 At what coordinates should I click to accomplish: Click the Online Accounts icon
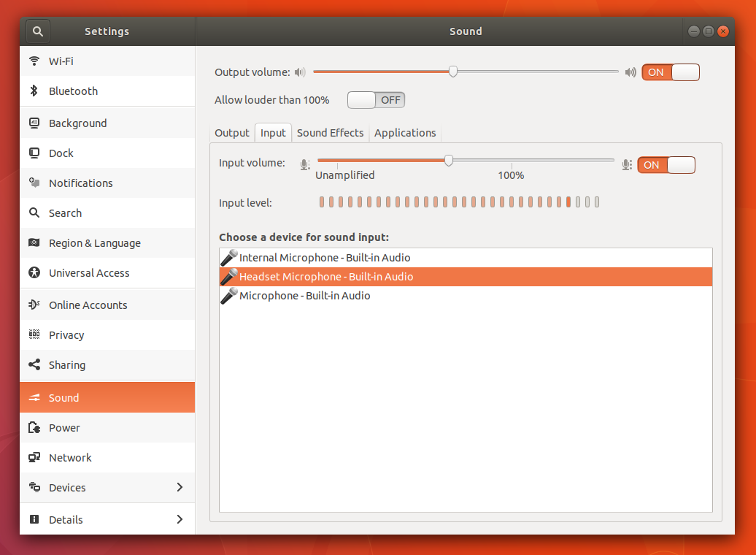click(34, 305)
